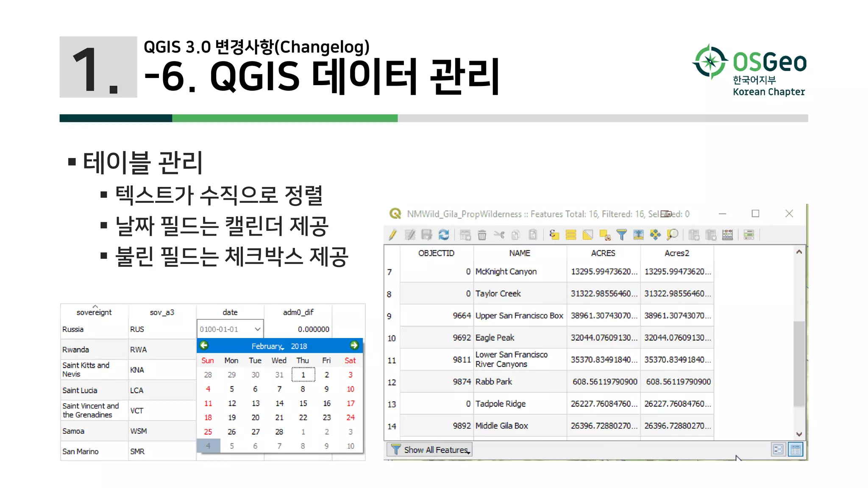Click the sovereignt column header
This screenshot has height=488, width=868.
[x=94, y=312]
